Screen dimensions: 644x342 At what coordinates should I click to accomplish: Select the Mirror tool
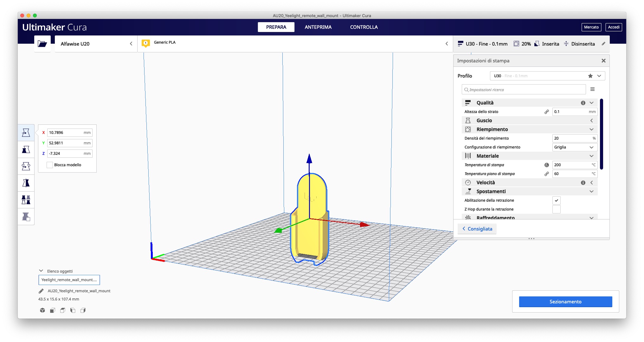pos(26,183)
